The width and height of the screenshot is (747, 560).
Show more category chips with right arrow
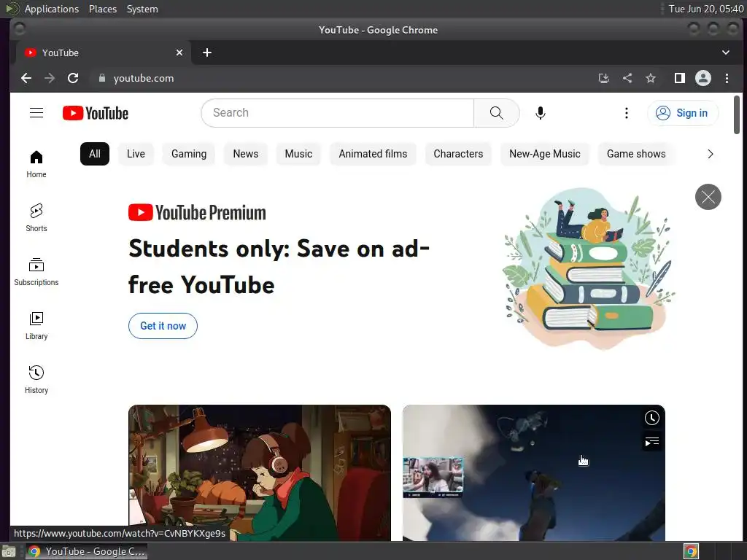(711, 154)
